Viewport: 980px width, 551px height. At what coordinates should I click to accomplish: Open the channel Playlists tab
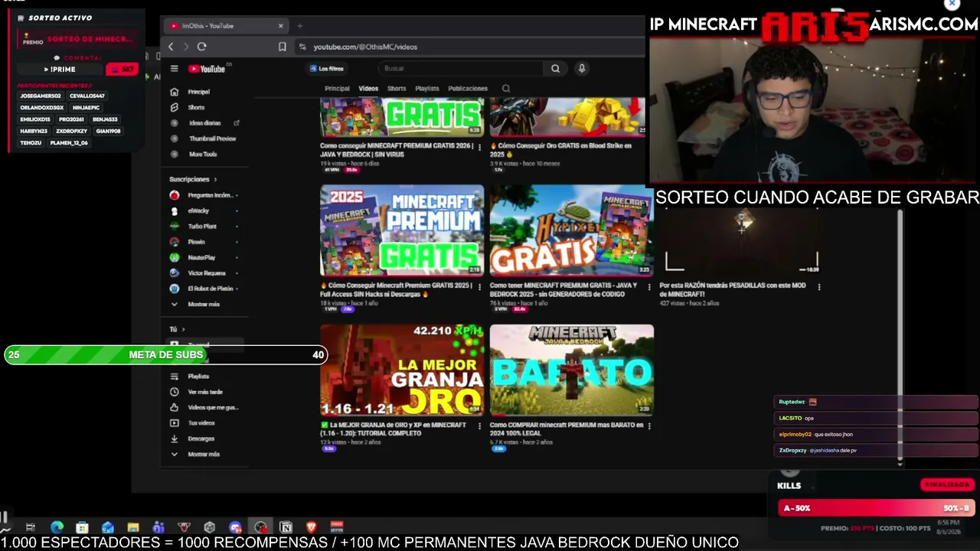pyautogui.click(x=427, y=89)
